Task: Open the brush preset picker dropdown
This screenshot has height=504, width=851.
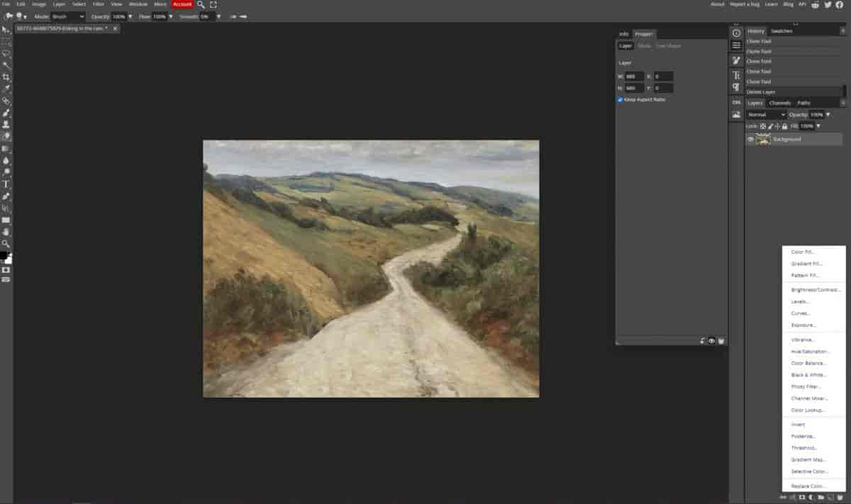Action: point(20,16)
